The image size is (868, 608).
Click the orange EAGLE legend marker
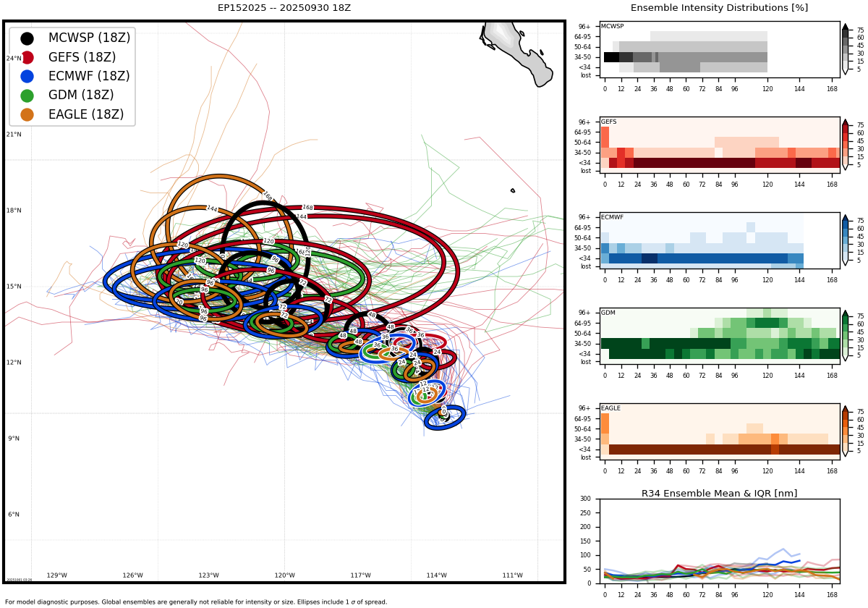click(x=27, y=114)
